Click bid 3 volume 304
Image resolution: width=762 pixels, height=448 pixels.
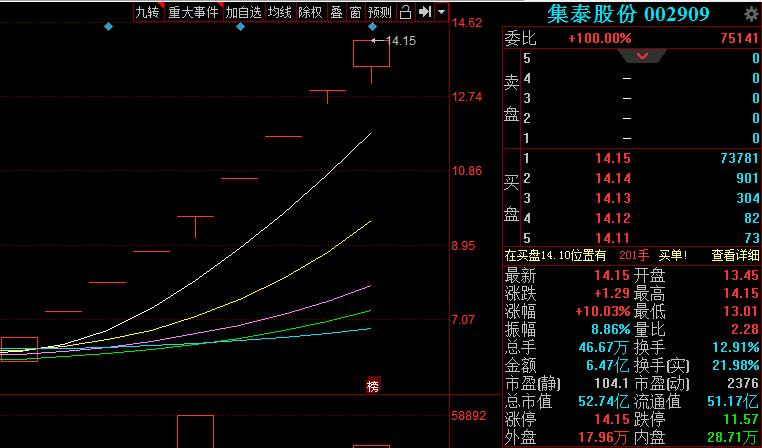[747, 198]
